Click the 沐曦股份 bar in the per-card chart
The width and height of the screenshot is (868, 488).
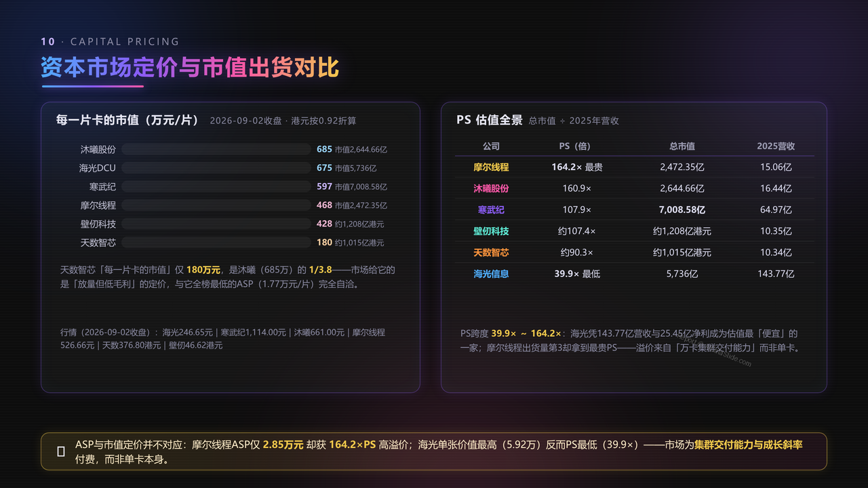[x=216, y=149]
